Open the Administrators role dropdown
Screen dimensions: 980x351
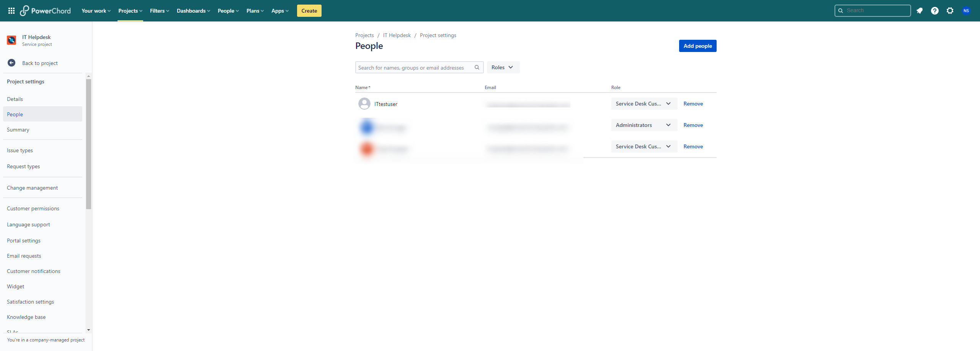tap(644, 125)
